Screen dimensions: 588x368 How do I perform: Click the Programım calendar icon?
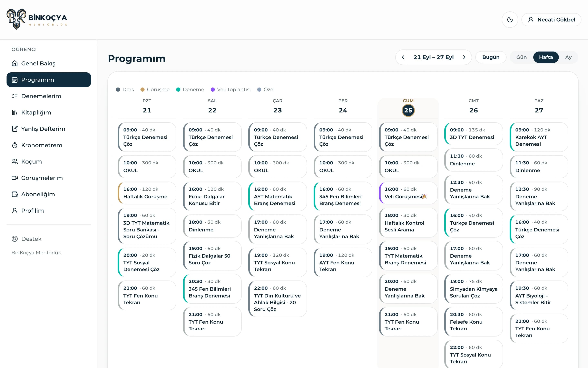tap(14, 80)
